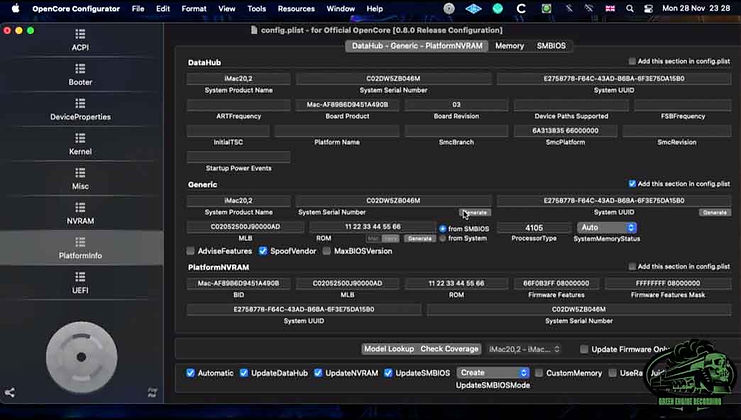Click Generate under System Serial Number
741x420 pixels.
coord(475,213)
